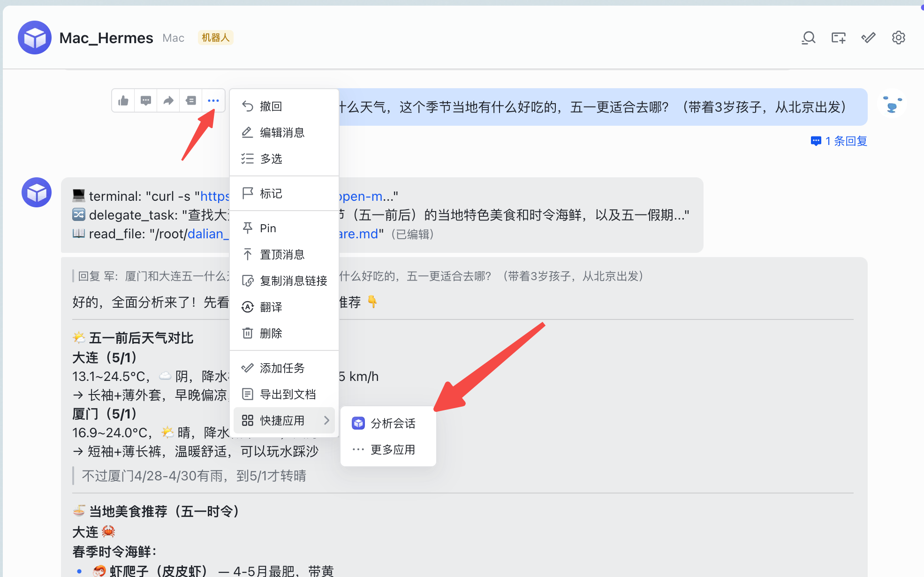The height and width of the screenshot is (577, 924).
Task: Open chat search in header
Action: coord(809,38)
